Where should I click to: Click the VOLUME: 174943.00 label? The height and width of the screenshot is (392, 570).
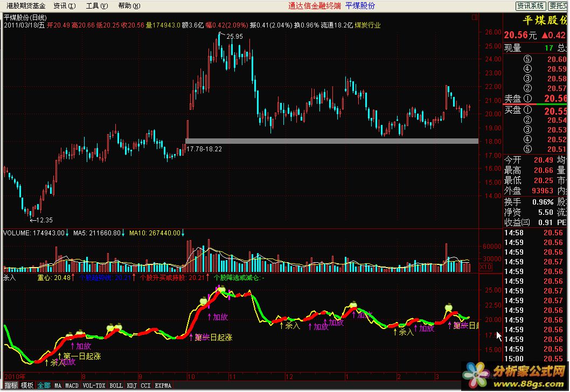click(34, 233)
